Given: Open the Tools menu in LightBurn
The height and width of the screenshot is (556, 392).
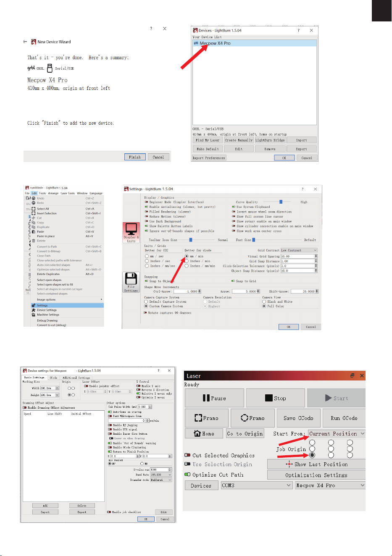Looking at the screenshot, I should point(42,194).
